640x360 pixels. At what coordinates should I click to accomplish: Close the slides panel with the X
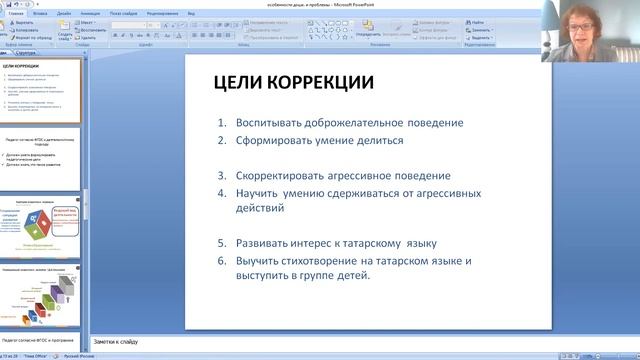[x=84, y=53]
